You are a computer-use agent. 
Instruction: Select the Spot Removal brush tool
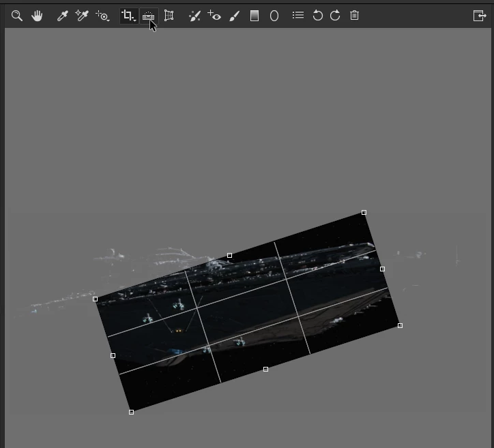(194, 16)
